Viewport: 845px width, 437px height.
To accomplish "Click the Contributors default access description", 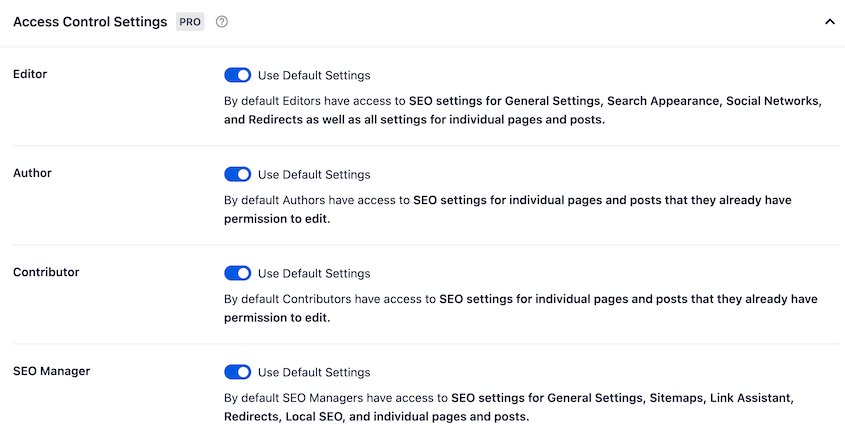I will click(520, 308).
